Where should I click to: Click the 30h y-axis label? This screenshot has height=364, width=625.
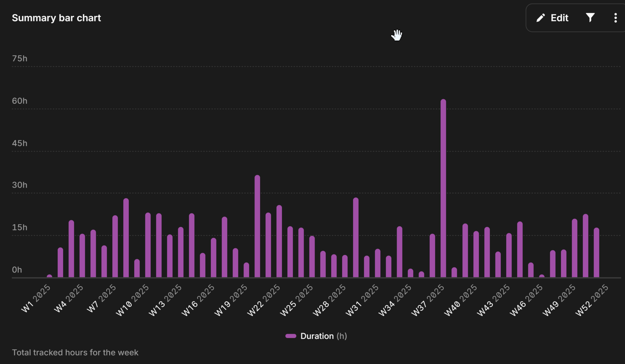point(20,185)
